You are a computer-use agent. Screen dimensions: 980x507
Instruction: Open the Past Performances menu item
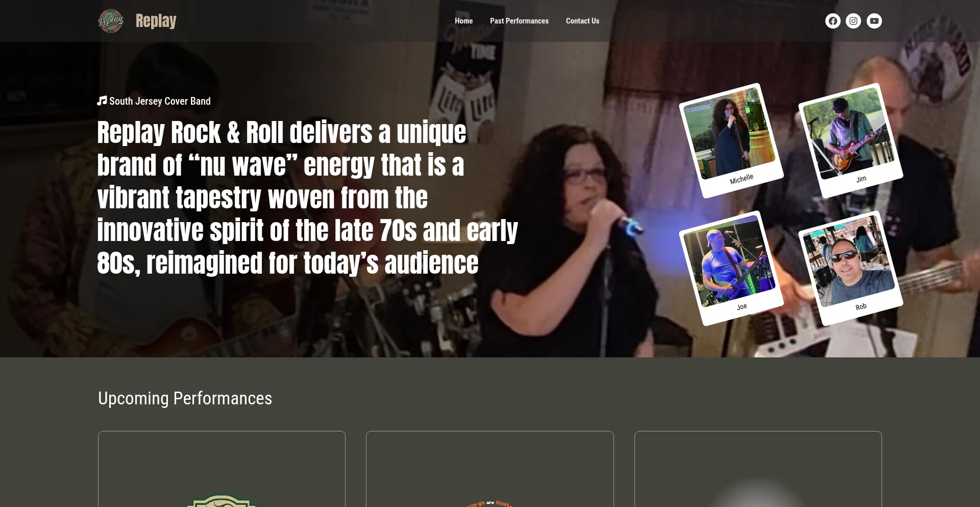[519, 21]
